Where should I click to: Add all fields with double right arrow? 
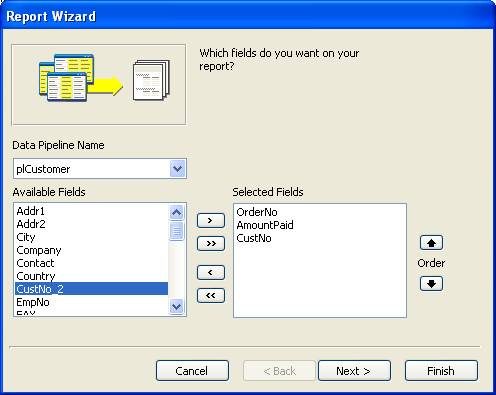[x=211, y=244]
